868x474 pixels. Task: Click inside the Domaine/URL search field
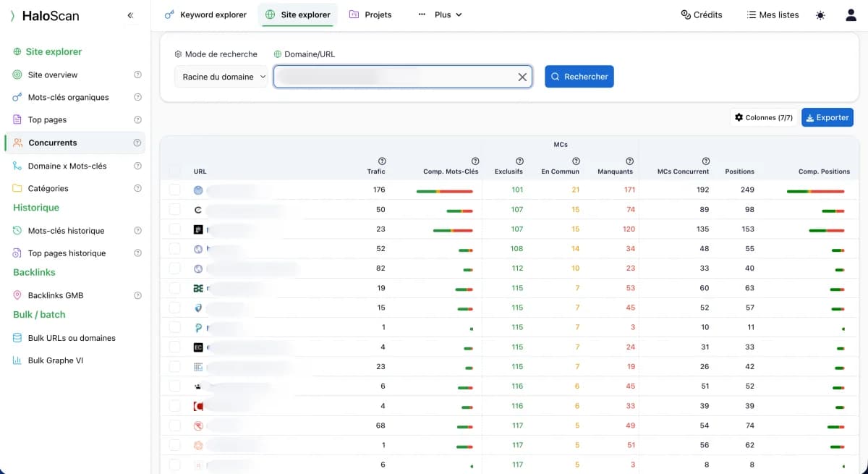398,76
